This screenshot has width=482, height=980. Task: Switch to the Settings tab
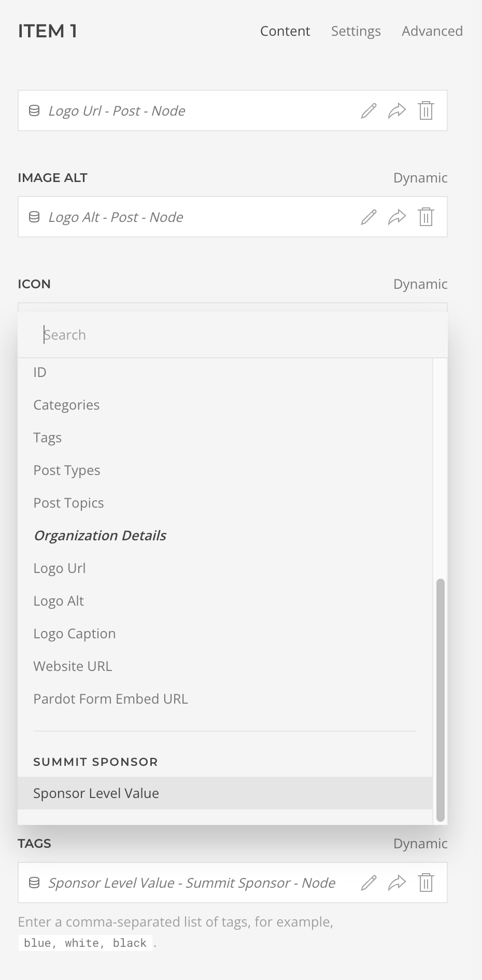(356, 31)
